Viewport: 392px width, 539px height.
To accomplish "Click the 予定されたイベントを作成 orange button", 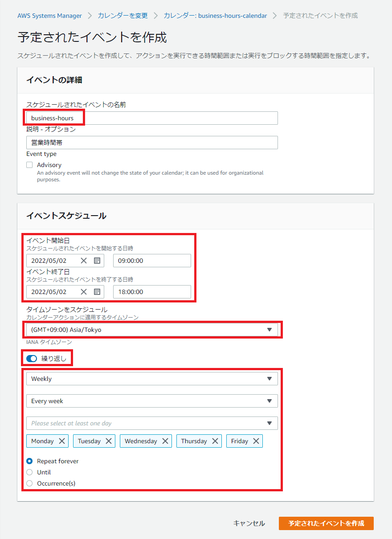I will click(x=326, y=523).
